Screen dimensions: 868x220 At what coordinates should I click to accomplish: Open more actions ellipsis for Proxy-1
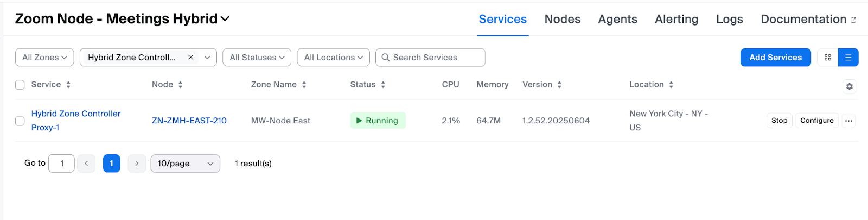point(848,121)
